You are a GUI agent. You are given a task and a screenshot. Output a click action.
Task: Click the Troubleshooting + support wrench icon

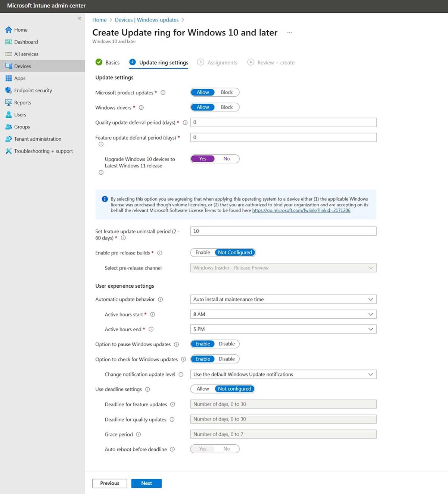tap(9, 151)
